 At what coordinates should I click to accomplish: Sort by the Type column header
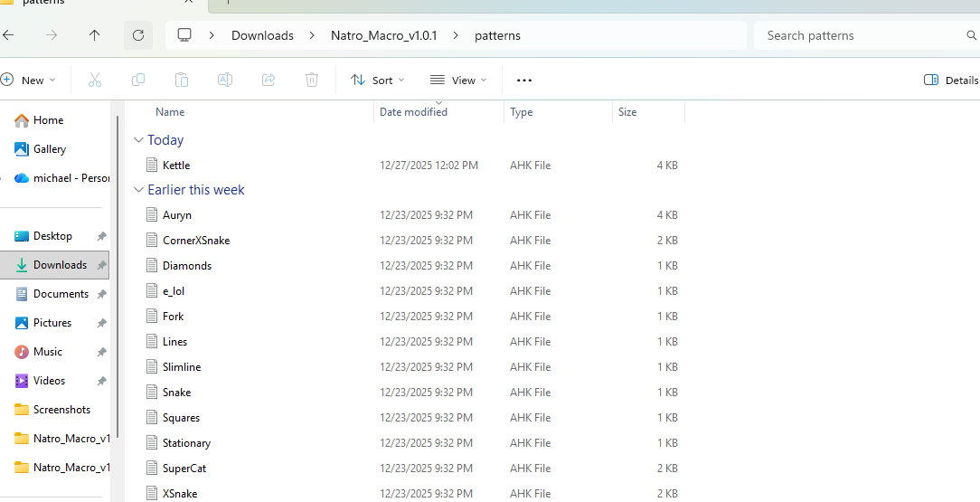522,112
